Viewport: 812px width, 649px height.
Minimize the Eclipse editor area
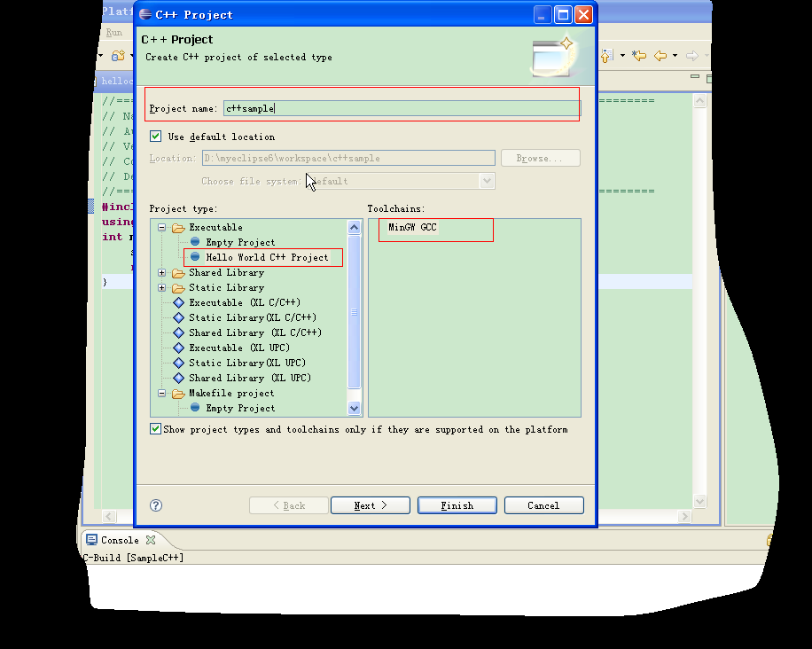[x=695, y=76]
